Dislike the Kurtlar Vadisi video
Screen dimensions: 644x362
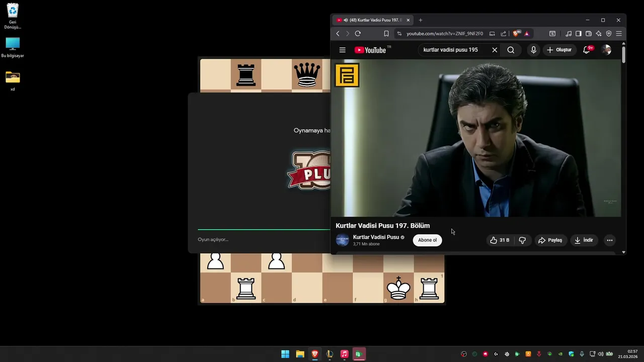[522, 240]
